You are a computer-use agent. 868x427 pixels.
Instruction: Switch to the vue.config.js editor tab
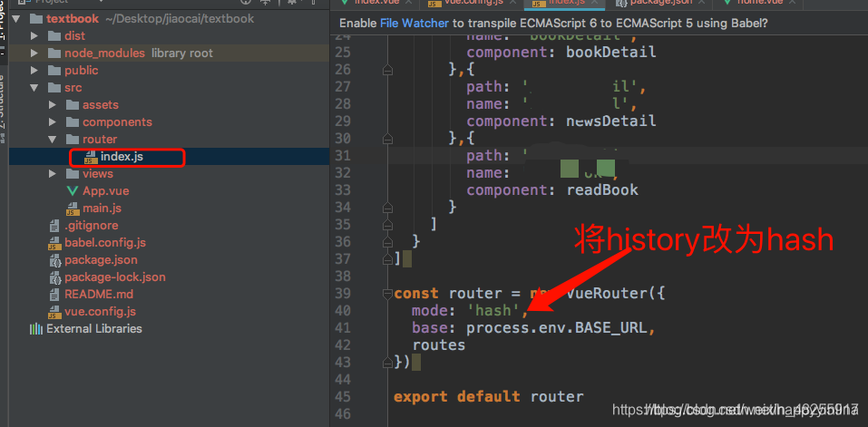point(473,2)
